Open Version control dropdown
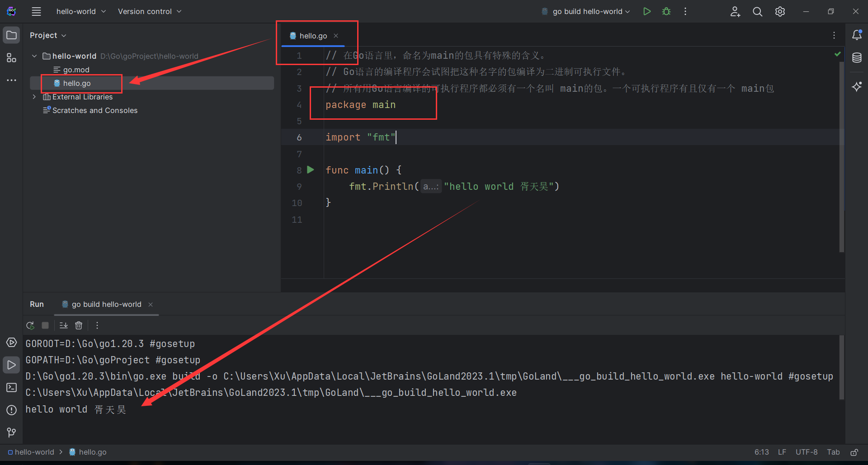The height and width of the screenshot is (465, 868). tap(150, 11)
